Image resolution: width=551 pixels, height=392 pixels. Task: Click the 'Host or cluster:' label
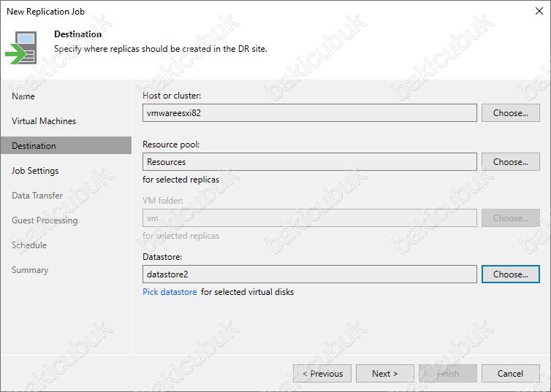[x=172, y=96]
